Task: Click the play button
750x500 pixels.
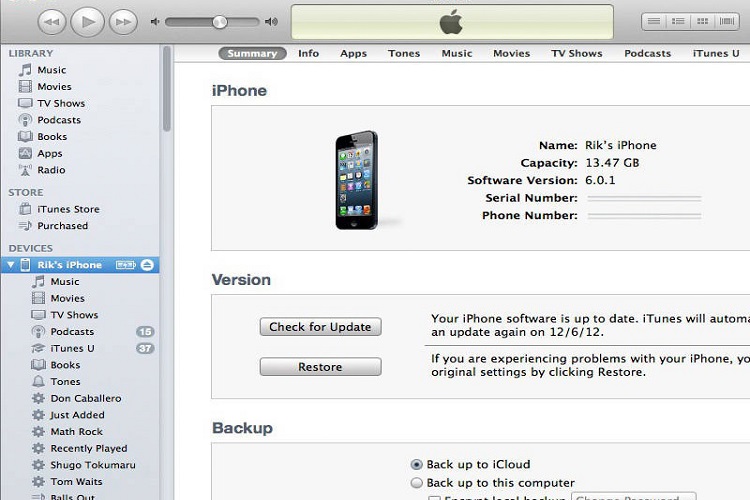Action: click(88, 22)
